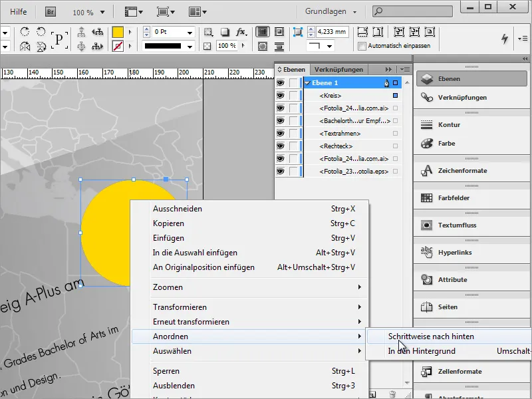Image resolution: width=532 pixels, height=399 pixels.
Task: Open Hilfe menu
Action: [x=19, y=12]
